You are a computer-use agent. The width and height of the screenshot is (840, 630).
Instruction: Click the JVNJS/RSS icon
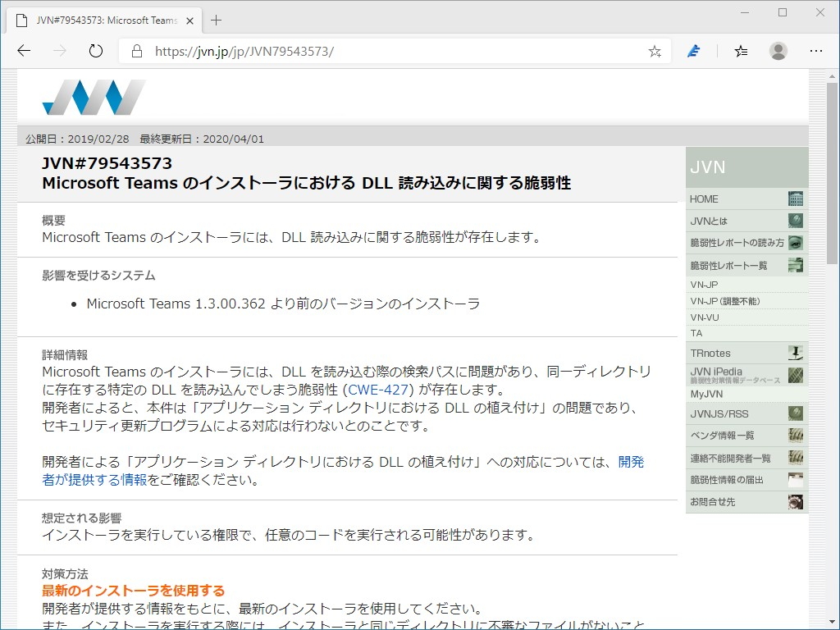pos(794,413)
